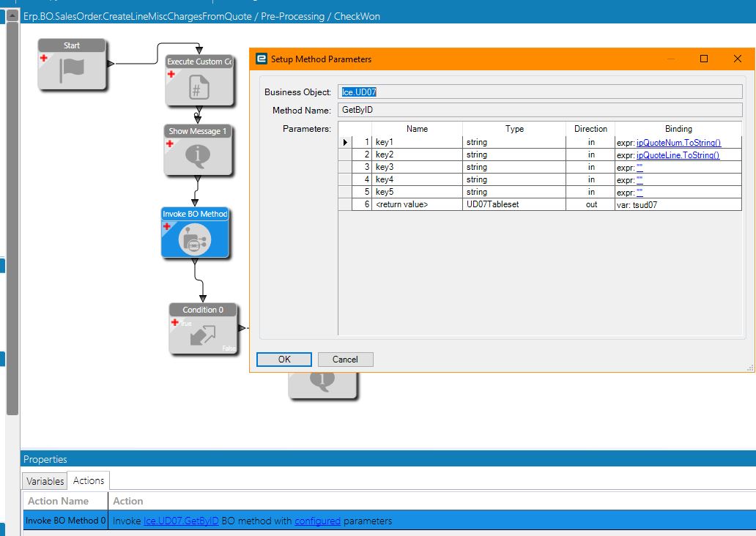Click the UD07Tableset type cell

point(514,204)
